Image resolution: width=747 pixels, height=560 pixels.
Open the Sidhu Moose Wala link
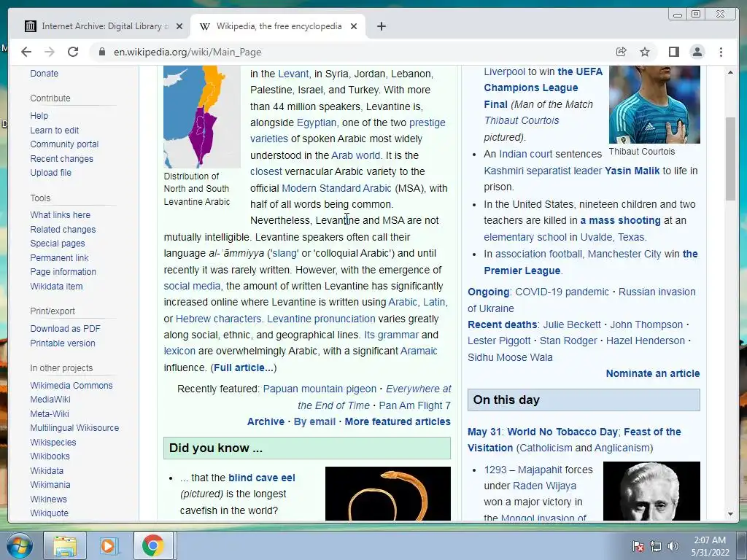click(x=510, y=357)
